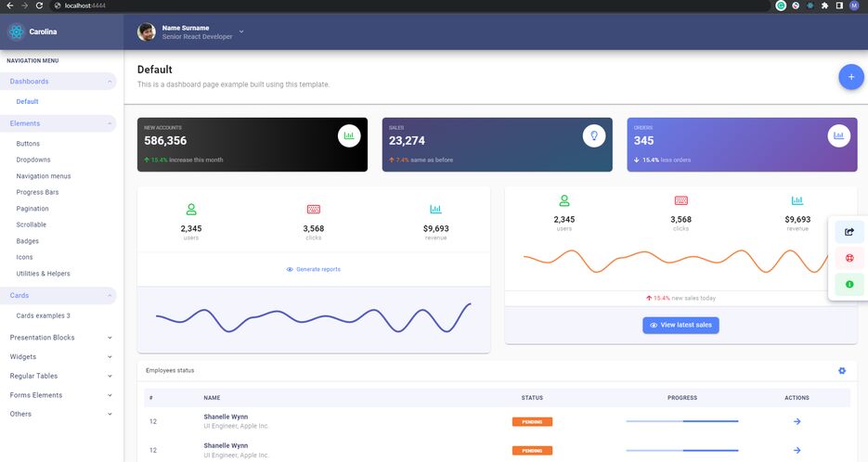
Task: Open the user profile dropdown chevron
Action: coord(241,32)
